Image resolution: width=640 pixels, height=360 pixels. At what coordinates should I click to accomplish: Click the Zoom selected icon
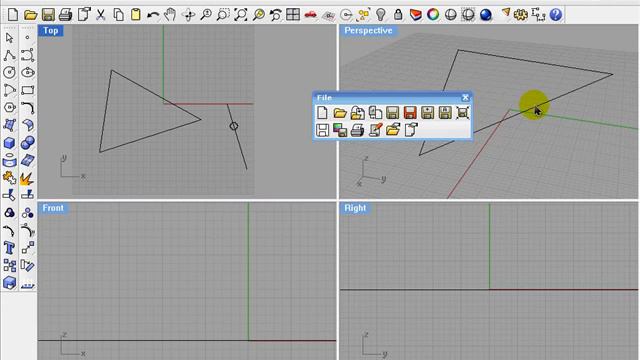[258, 15]
